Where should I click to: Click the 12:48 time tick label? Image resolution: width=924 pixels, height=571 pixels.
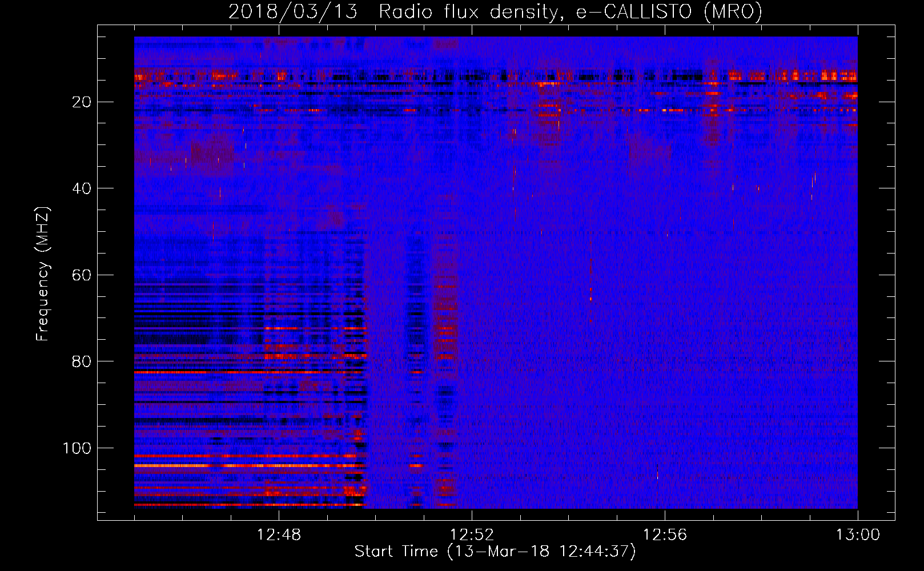point(279,535)
